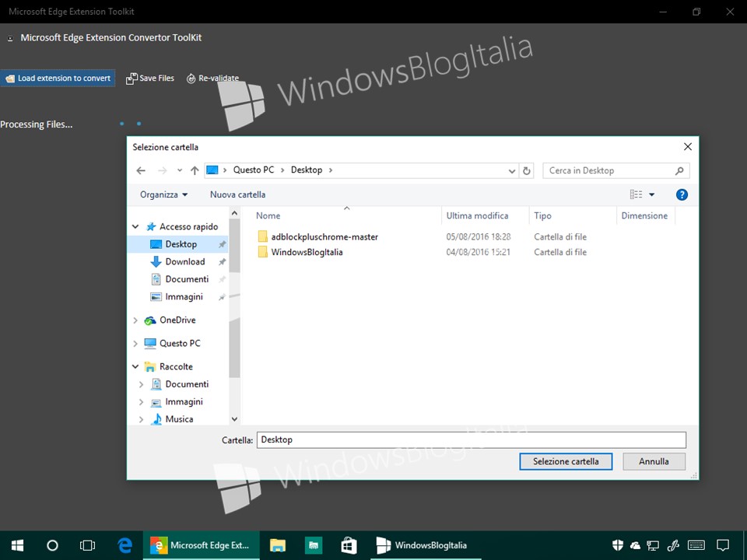Image resolution: width=747 pixels, height=560 pixels.
Task: Select Documenti under Accesso rapido
Action: tap(187, 279)
